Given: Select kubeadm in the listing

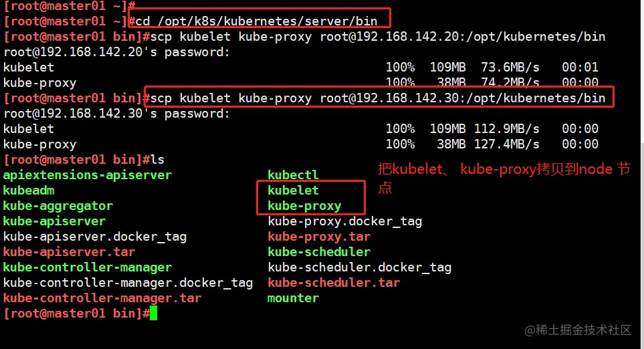Looking at the screenshot, I should pos(29,191).
